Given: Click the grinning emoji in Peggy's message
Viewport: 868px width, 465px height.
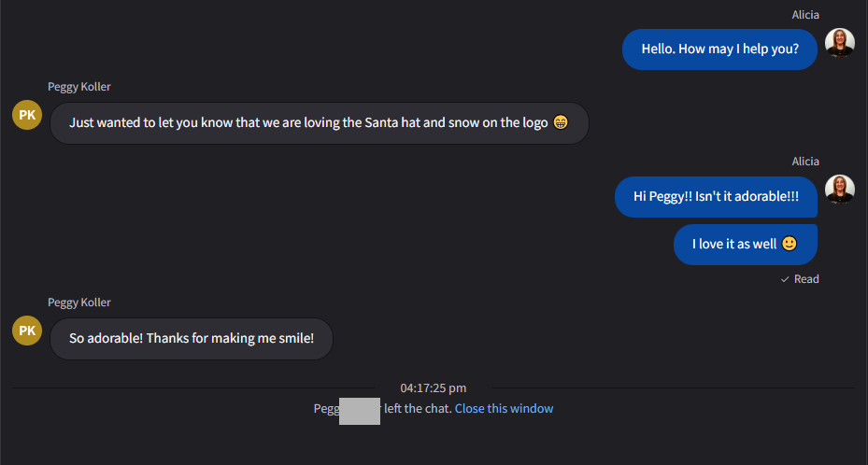Looking at the screenshot, I should pos(561,122).
